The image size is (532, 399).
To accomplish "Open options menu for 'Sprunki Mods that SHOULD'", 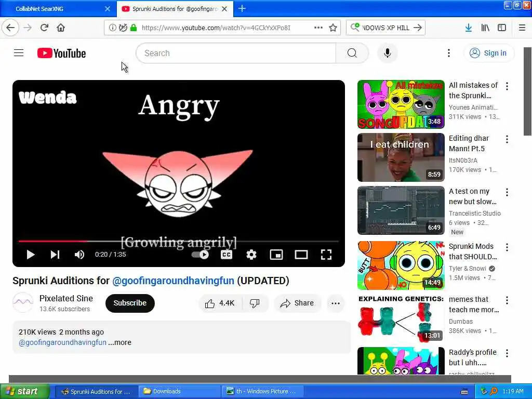I will (507, 247).
